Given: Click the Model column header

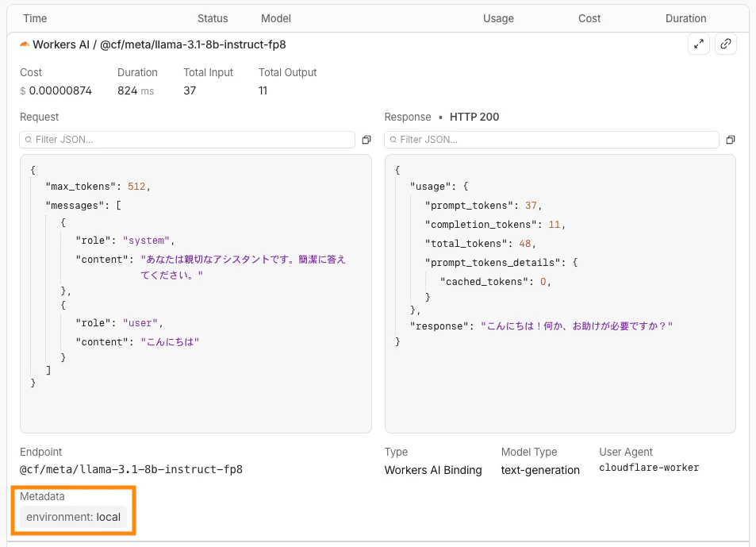Looking at the screenshot, I should (x=276, y=18).
